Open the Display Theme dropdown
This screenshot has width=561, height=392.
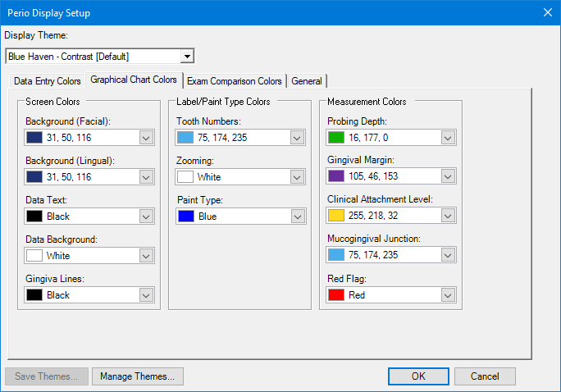point(187,57)
